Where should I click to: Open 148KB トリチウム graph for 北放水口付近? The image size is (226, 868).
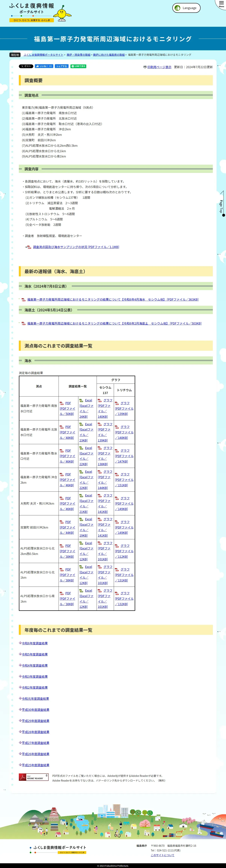(x=124, y=432)
